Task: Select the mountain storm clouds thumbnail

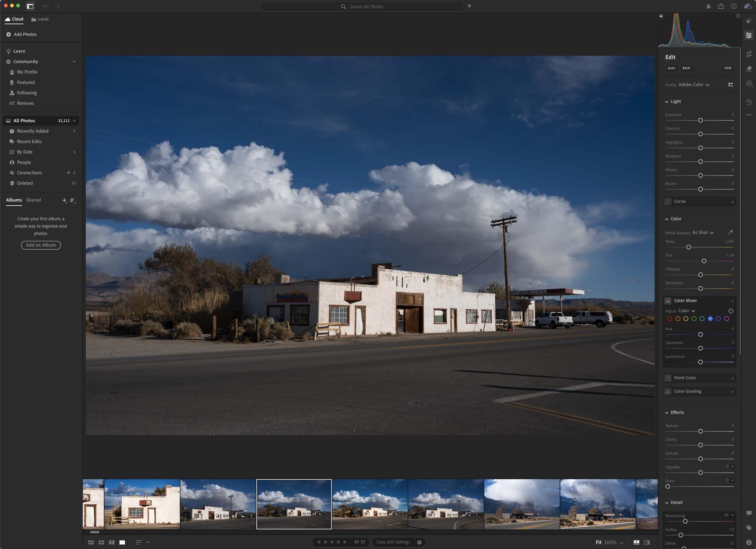Action: pyautogui.click(x=521, y=504)
